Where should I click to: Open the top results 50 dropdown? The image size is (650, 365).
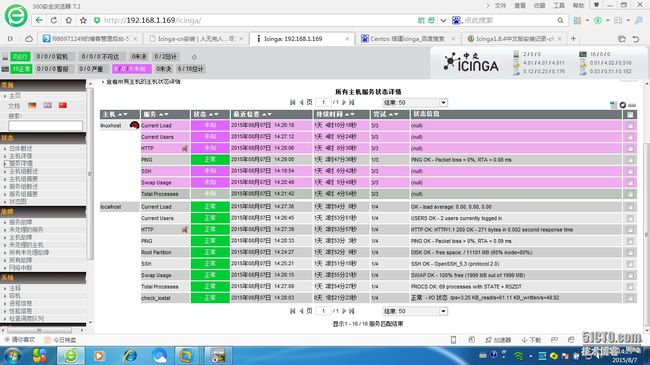coord(415,102)
